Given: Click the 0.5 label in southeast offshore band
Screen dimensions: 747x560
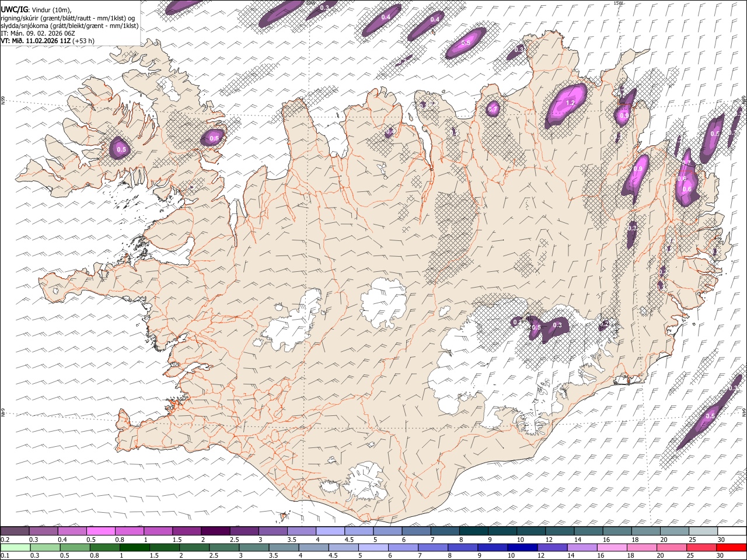Looking at the screenshot, I should pos(710,416).
